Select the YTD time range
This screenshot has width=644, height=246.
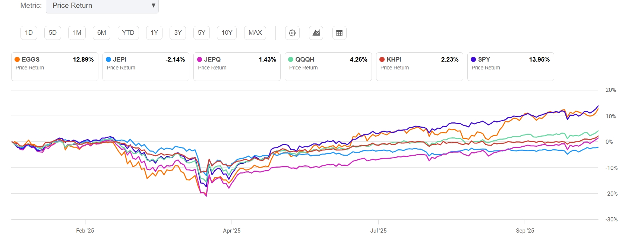tap(128, 33)
